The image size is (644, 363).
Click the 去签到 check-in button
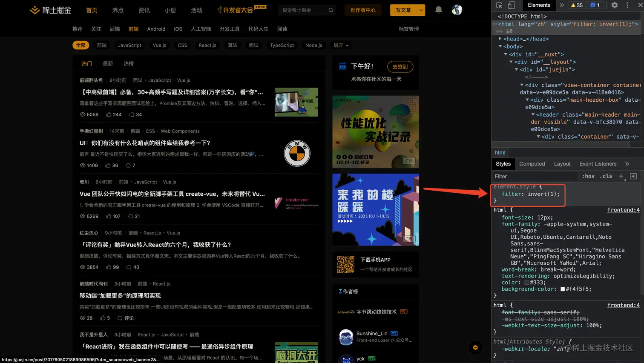[x=400, y=67]
